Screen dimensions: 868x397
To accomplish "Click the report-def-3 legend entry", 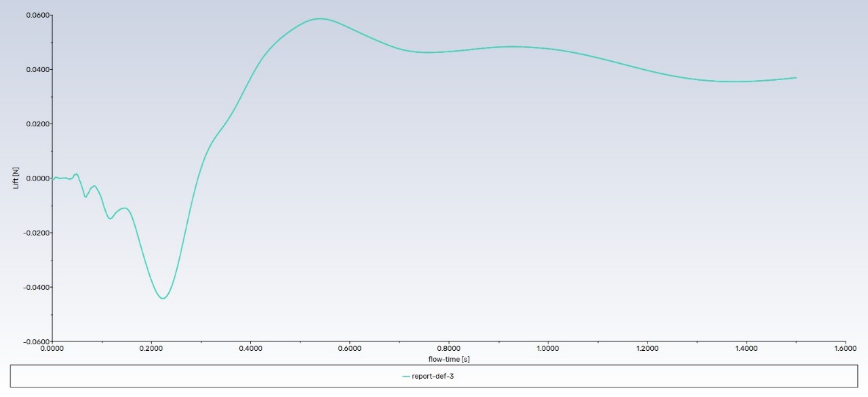I will (x=427, y=376).
